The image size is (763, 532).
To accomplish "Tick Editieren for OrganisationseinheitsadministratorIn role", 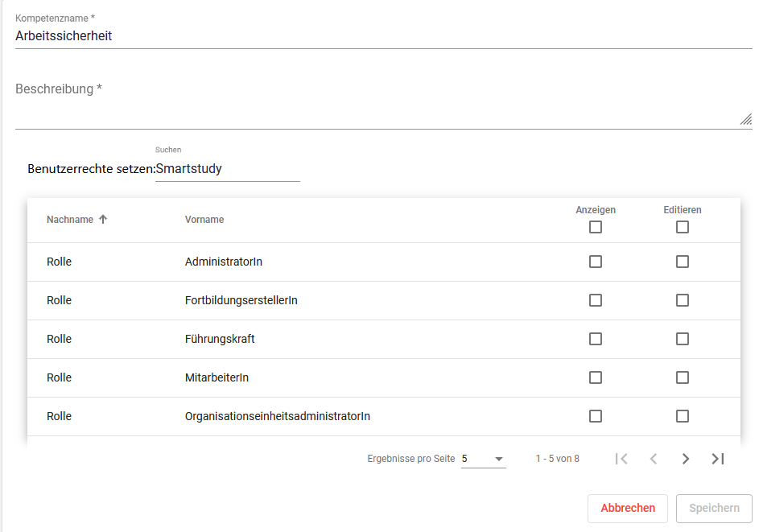I will point(683,416).
